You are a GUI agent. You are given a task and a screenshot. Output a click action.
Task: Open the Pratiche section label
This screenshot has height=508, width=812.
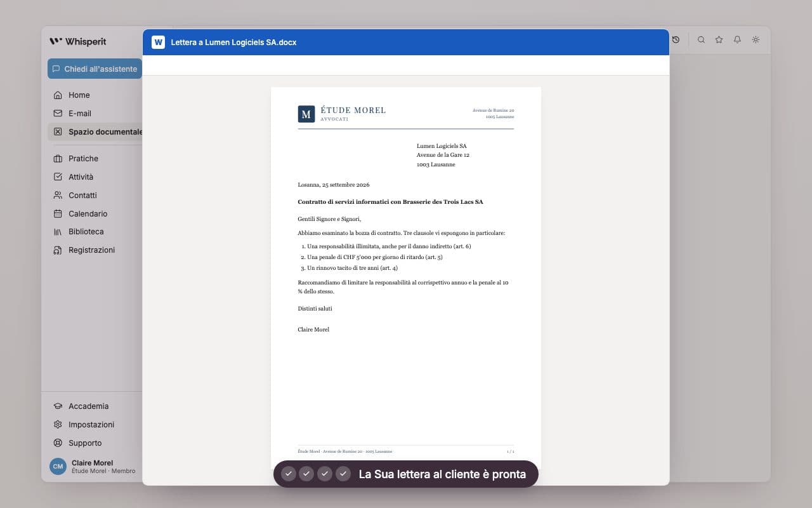click(x=83, y=159)
